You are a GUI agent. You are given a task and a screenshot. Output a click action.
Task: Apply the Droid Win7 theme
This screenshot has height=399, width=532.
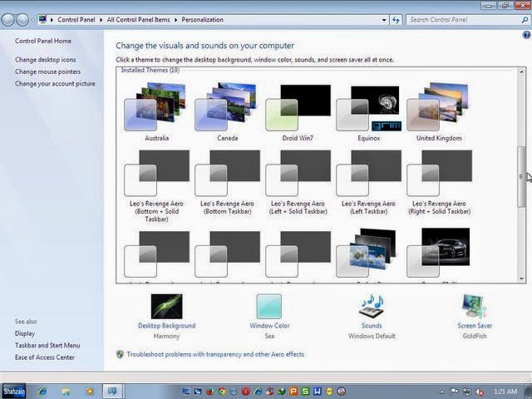[x=298, y=111]
